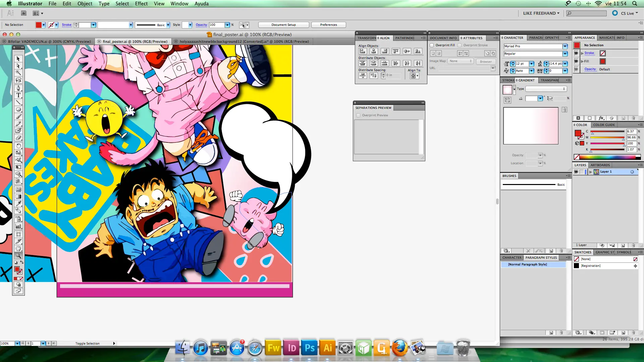Click the red Fill swatch in Appearance
This screenshot has height=362, width=644.
(x=603, y=61)
